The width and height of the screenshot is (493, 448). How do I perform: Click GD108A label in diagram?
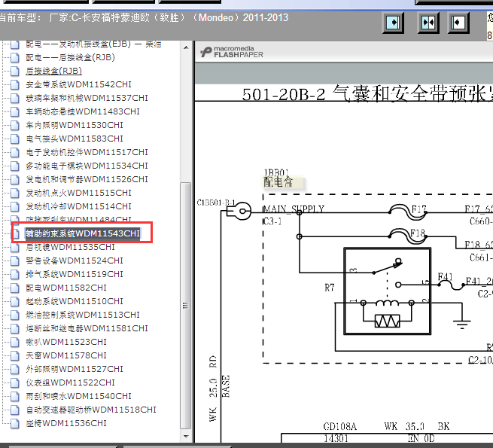point(340,427)
